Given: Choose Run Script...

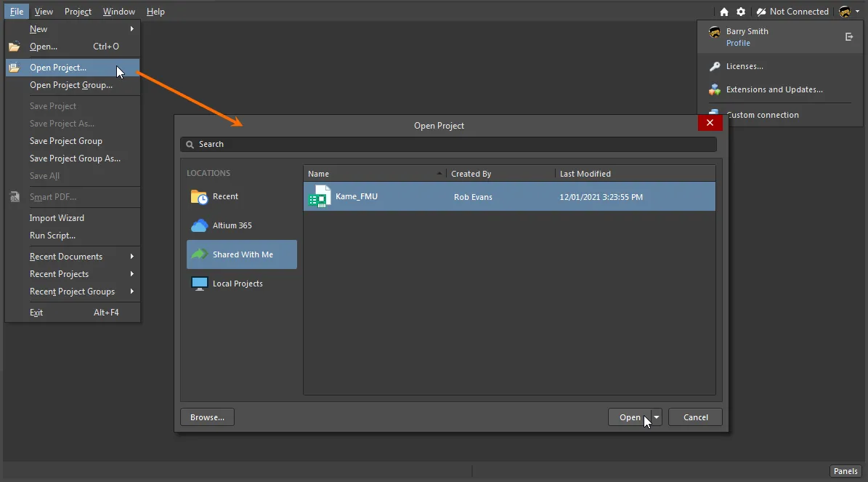Looking at the screenshot, I should click(x=73, y=236).
